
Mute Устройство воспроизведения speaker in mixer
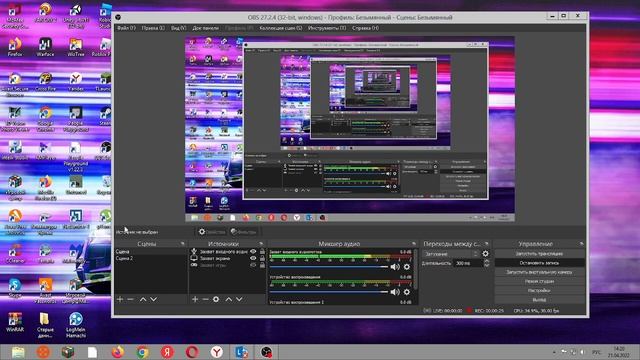395,292
